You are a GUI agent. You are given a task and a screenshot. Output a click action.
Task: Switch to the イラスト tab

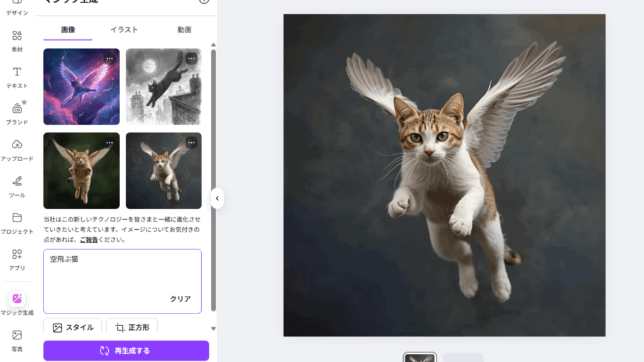tap(124, 30)
